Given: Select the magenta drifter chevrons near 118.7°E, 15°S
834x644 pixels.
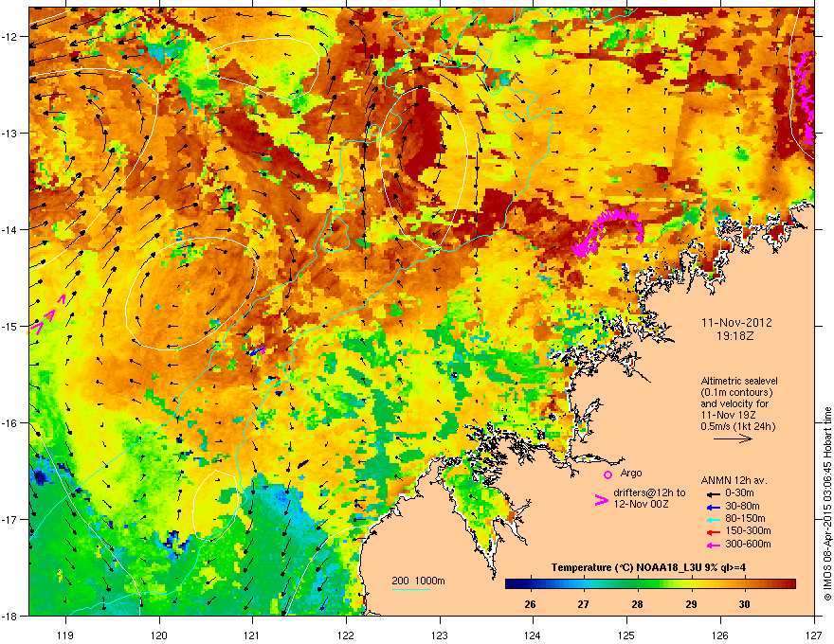Looking at the screenshot, I should tap(48, 315).
